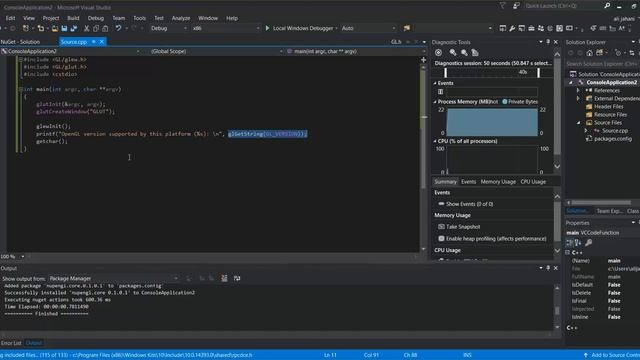Viewport: 640px width, 360px height.
Task: Click the toolbox icon in the right toolbar
Action: [531, 28]
